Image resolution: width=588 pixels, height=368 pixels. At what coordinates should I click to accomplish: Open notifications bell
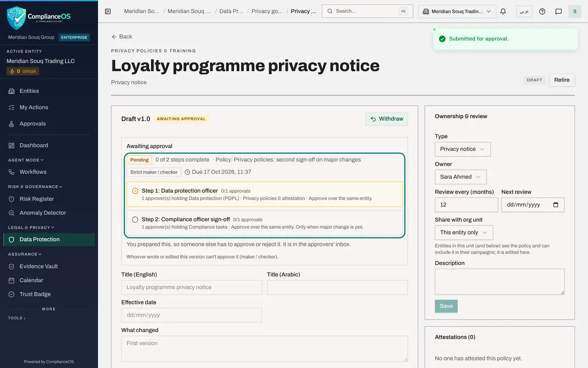click(x=503, y=11)
